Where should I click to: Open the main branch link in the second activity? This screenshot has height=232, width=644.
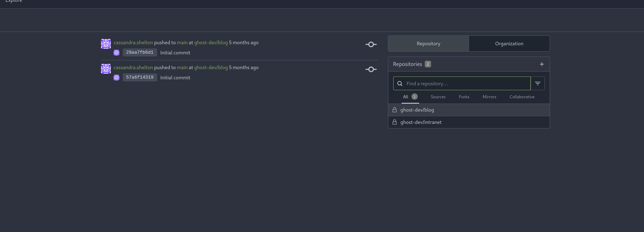pos(182,67)
